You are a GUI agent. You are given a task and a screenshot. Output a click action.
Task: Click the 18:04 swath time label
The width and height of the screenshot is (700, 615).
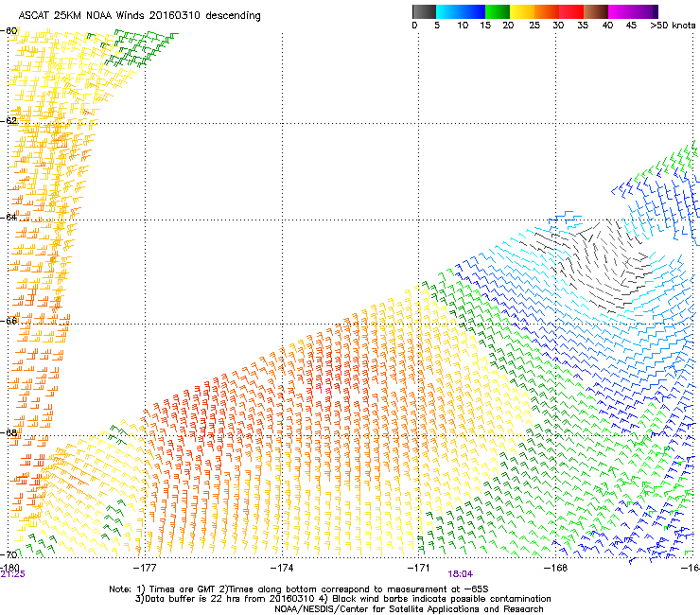461,574
